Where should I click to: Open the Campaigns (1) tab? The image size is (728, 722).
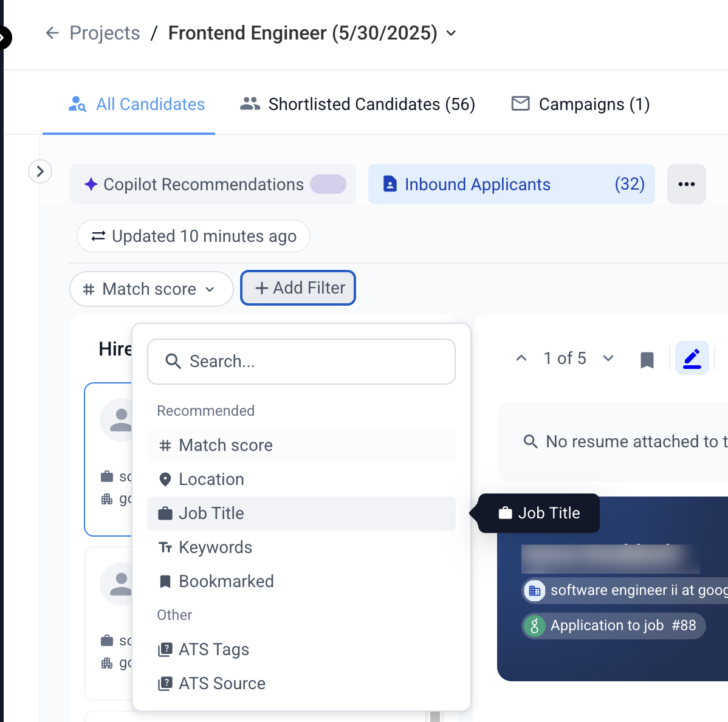[580, 105]
